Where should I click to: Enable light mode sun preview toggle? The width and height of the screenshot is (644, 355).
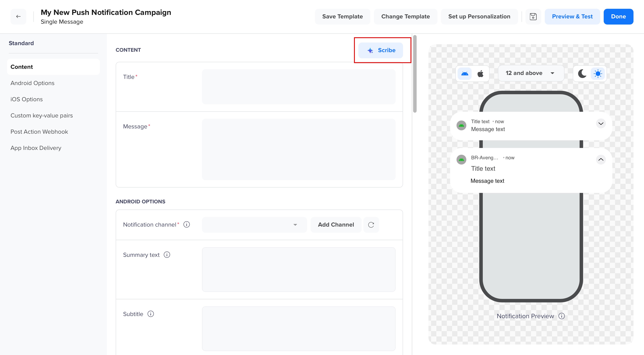point(598,74)
